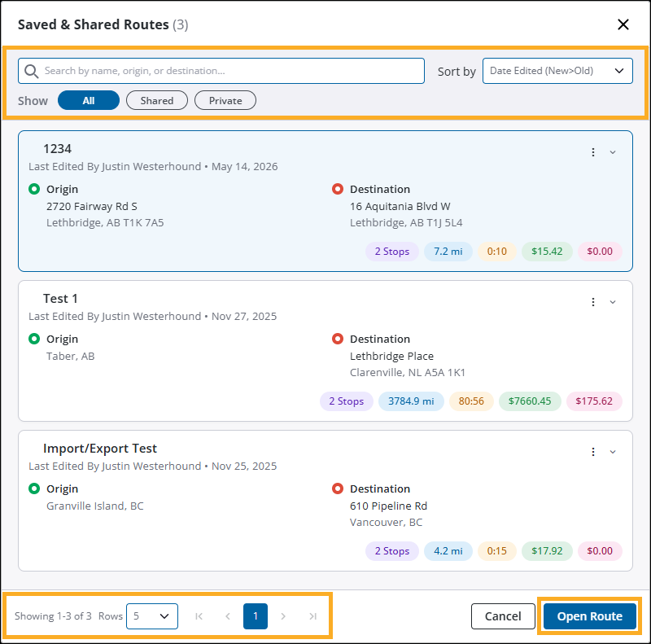
Task: Click the Cancel button
Action: pos(503,616)
